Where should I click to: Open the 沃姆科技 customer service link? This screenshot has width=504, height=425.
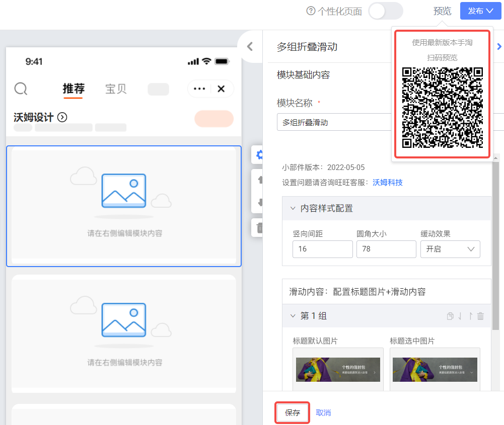pyautogui.click(x=387, y=183)
